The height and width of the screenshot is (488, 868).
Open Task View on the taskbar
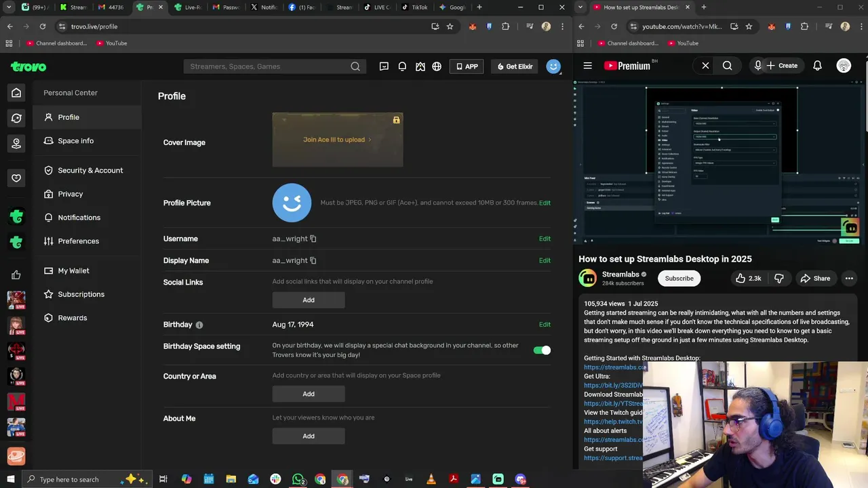163,479
